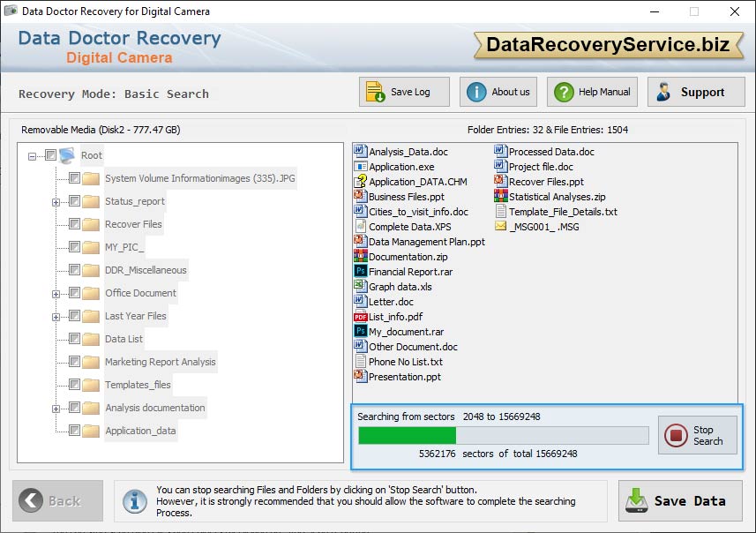Screen dimensions: 756x533
Task: Select the Phone No List.txt icon
Action: 360,361
